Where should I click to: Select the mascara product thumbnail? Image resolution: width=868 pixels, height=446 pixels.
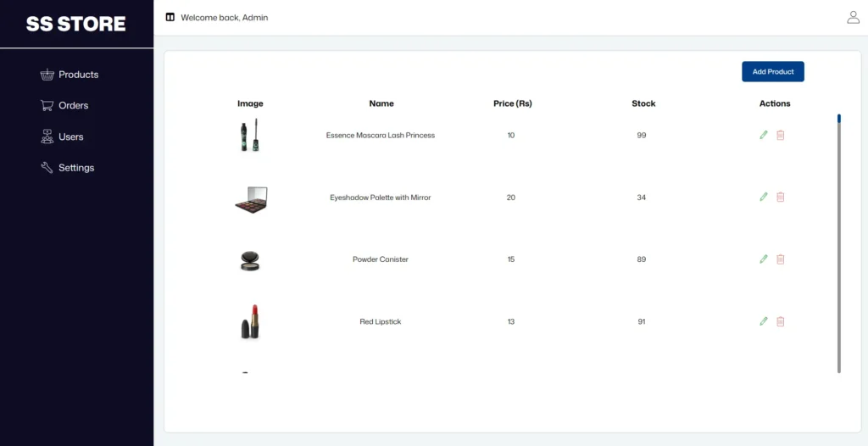click(250, 135)
